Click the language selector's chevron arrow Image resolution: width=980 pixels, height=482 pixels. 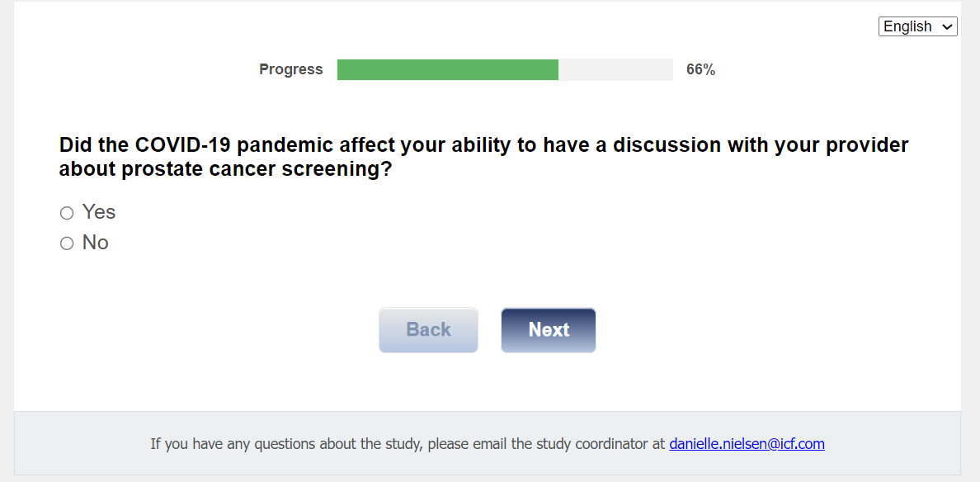pos(946,26)
